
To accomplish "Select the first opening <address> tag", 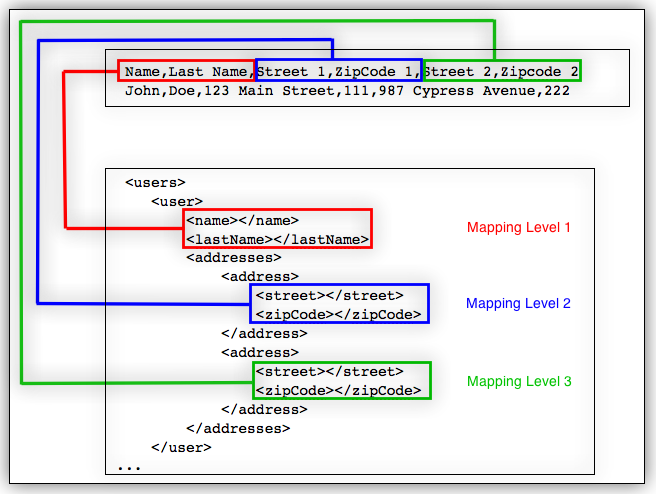I will coord(260,277).
